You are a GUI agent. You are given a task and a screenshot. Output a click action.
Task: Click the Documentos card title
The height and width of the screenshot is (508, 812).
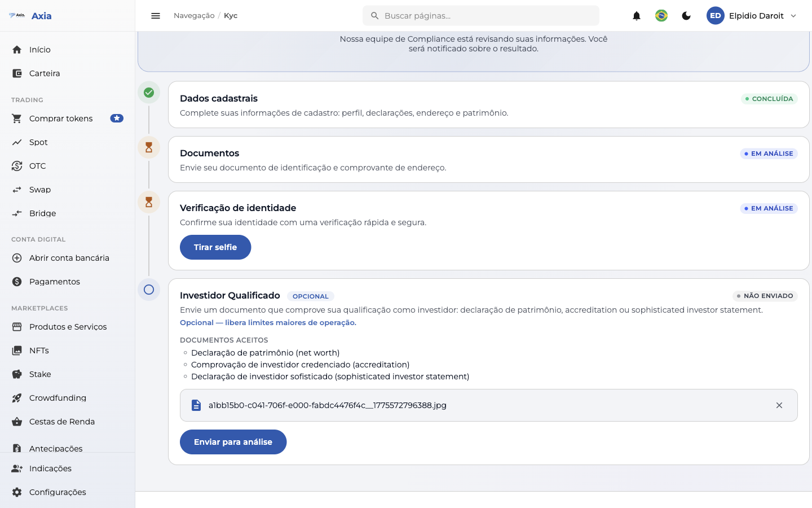[x=210, y=153]
